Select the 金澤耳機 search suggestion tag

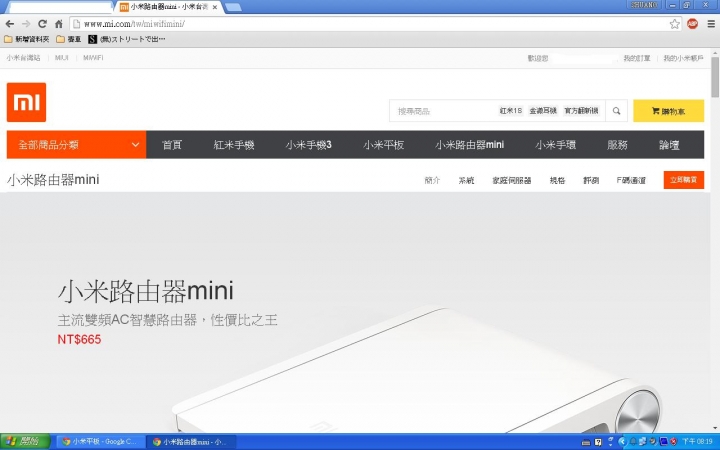coord(543,111)
